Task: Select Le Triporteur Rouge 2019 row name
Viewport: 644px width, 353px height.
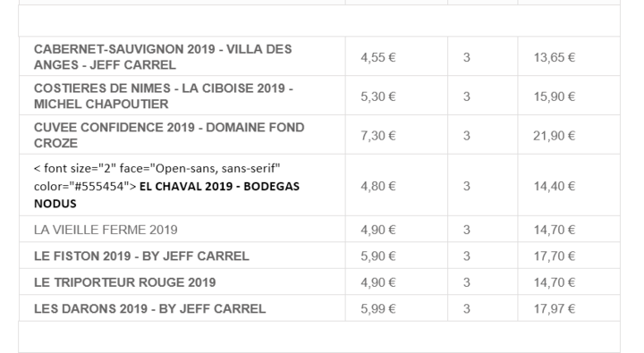Action: 125,282
